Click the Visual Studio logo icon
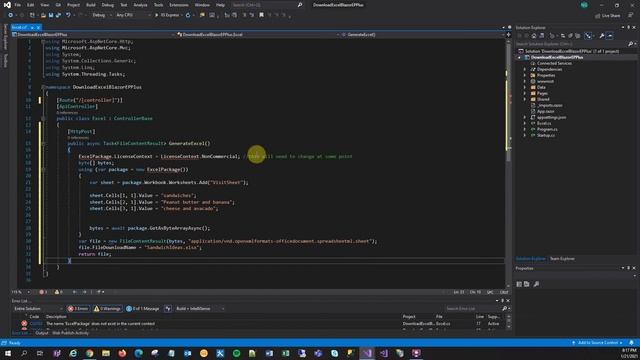The width and height of the screenshot is (640, 360). tap(7, 5)
